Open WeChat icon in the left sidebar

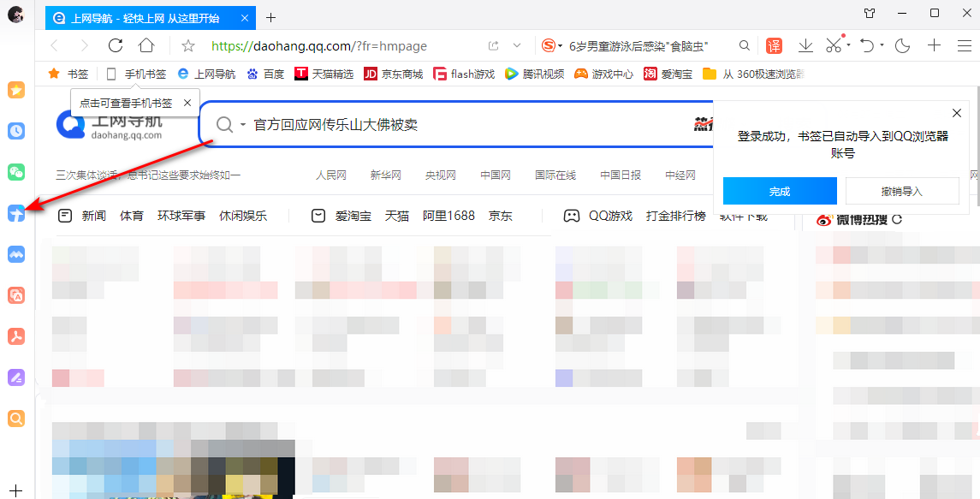pos(15,172)
